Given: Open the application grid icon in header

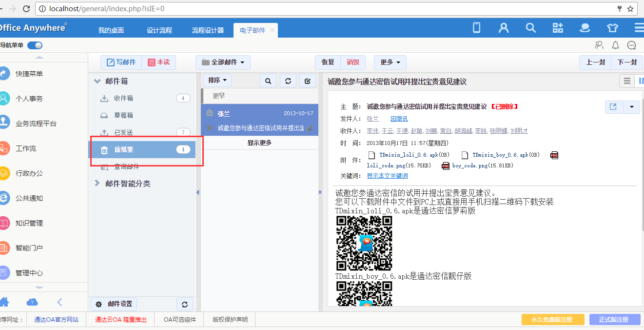Looking at the screenshot, I should click(x=558, y=28).
